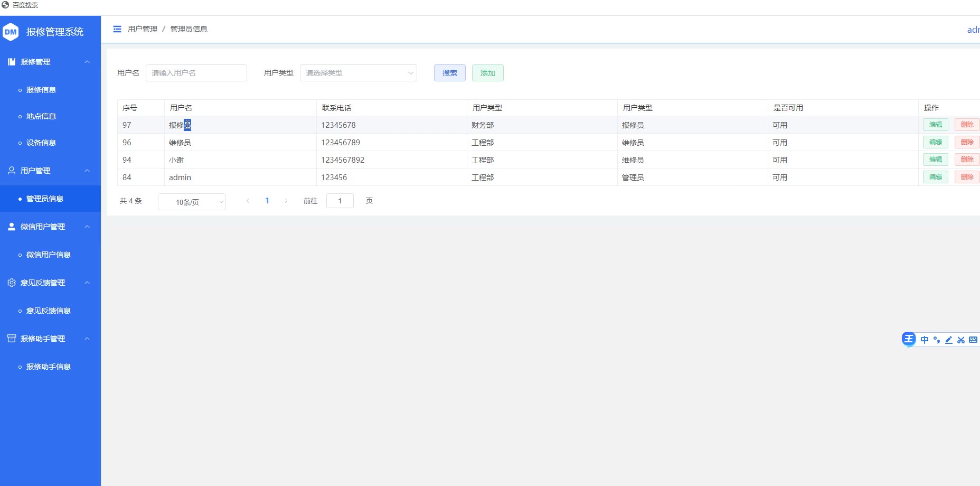Screen dimensions: 980x486
Task: Click the input method scissors icon
Action: click(961, 340)
